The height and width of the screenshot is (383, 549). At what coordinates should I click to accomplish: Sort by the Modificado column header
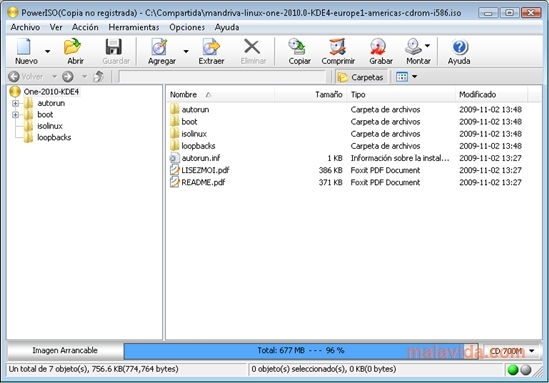pos(491,95)
